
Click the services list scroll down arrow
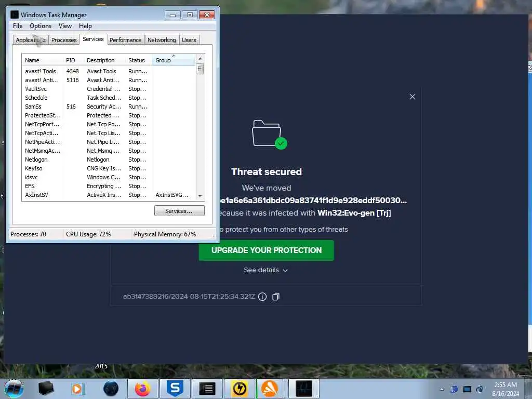pos(200,196)
